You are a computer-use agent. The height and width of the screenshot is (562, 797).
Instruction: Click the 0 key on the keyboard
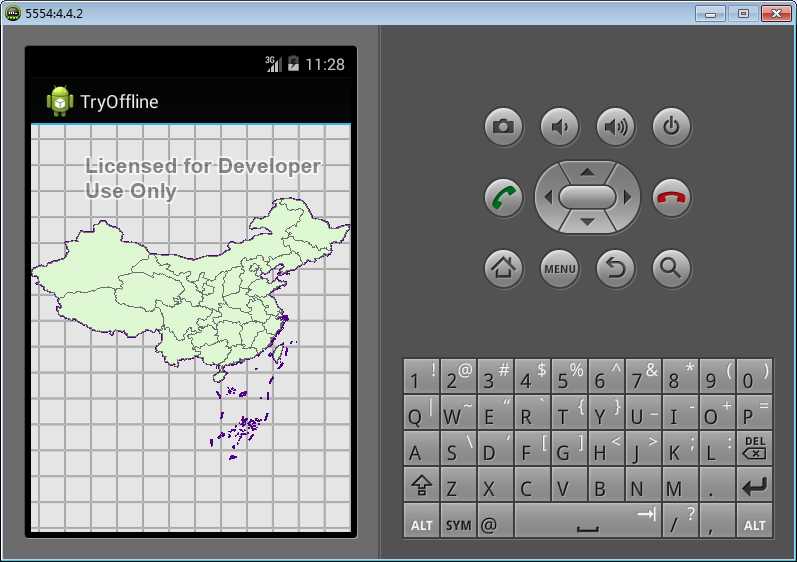pyautogui.click(x=754, y=377)
